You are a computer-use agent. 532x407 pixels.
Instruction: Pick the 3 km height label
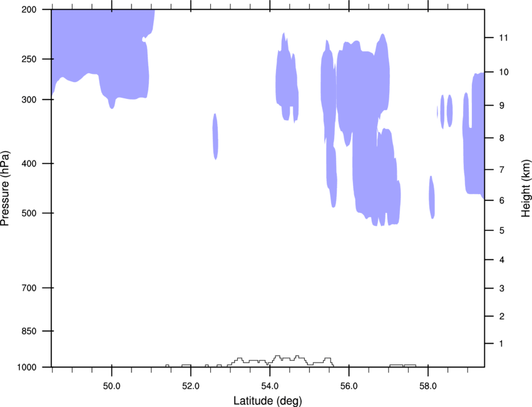point(501,289)
